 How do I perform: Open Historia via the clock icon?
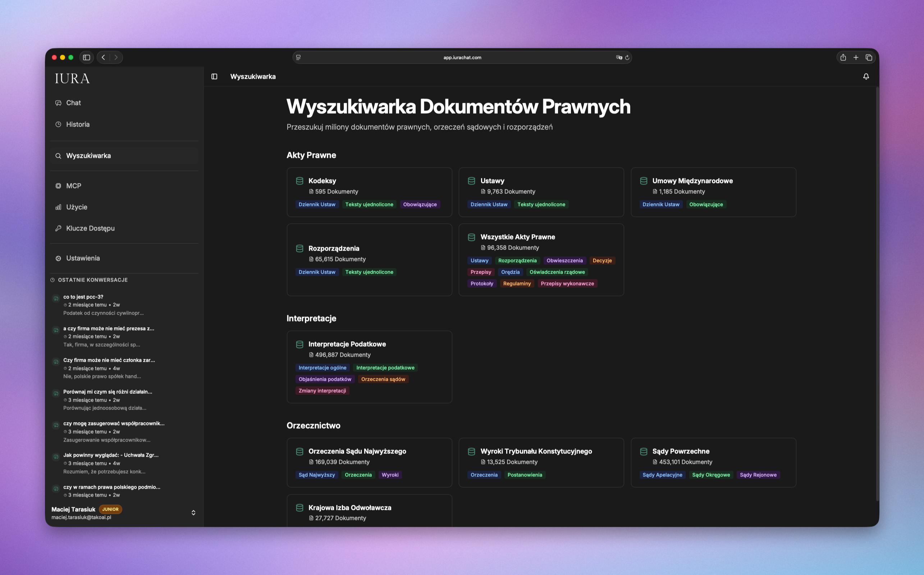point(58,124)
